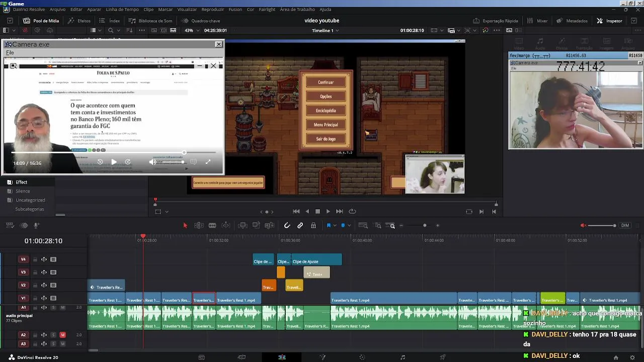Solo audio track A1
Image resolution: width=644 pixels, height=362 pixels.
53,307
